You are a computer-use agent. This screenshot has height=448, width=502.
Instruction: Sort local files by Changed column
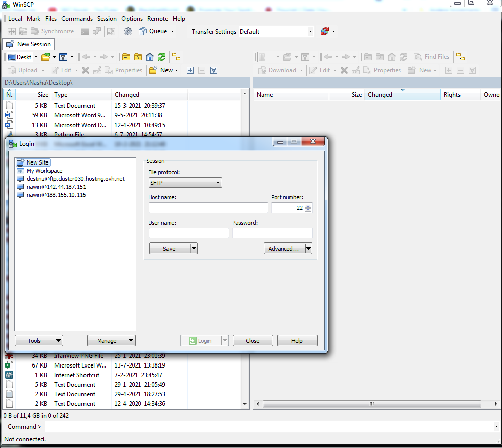(149, 95)
